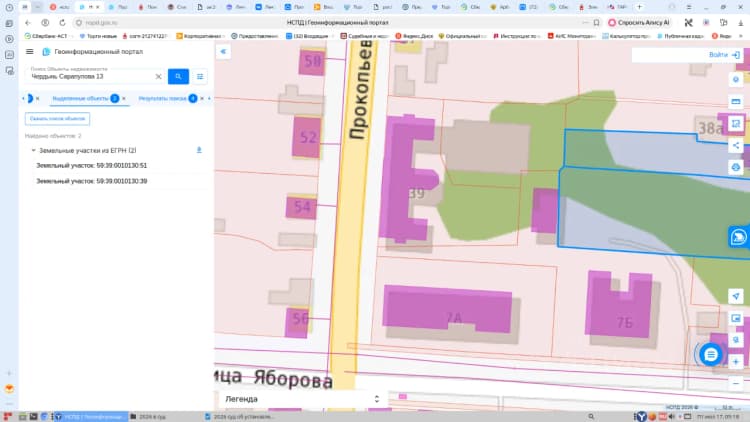The width and height of the screenshot is (750, 422).
Task: Open search filter settings next to search button
Action: tap(200, 77)
